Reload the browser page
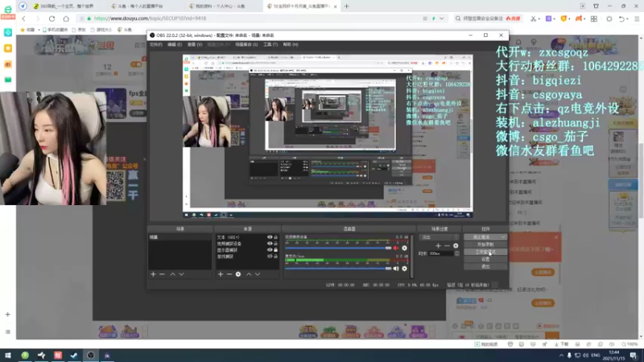The width and height of the screenshot is (644, 362). [52, 19]
